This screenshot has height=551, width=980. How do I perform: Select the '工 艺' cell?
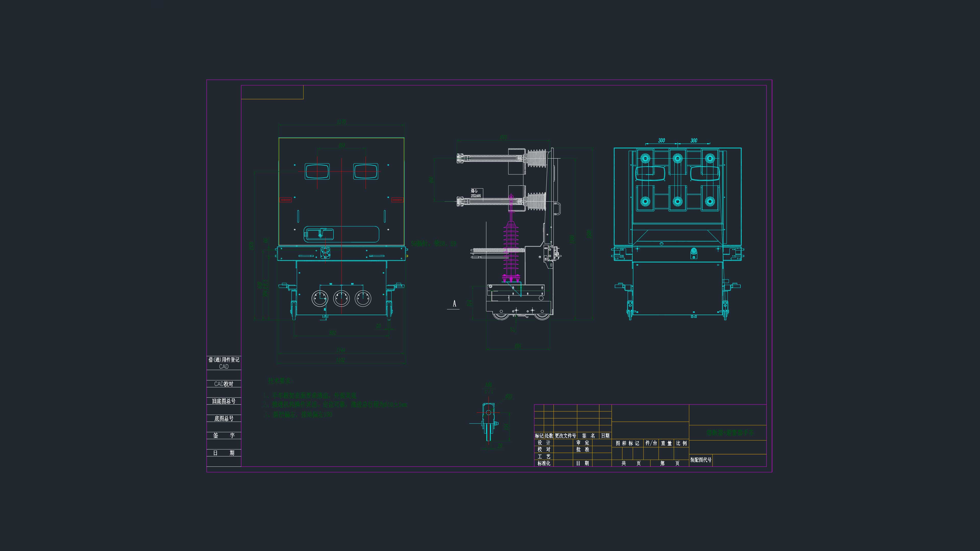544,456
